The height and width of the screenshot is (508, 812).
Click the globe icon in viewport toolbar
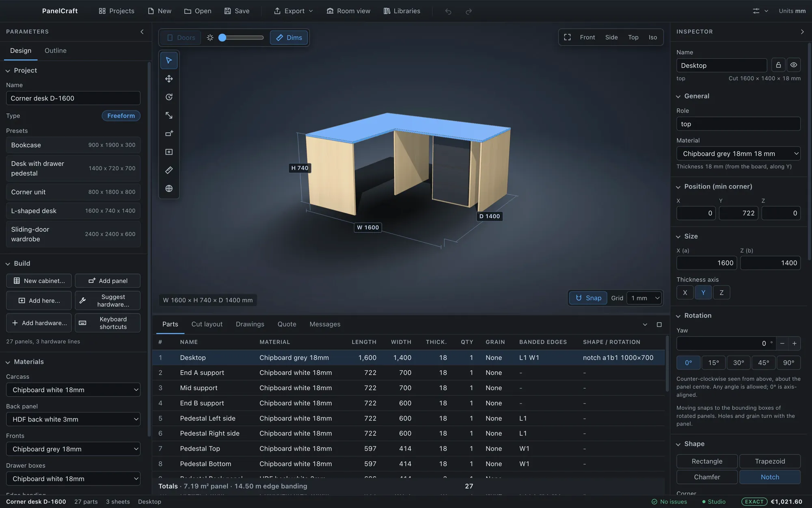(169, 189)
